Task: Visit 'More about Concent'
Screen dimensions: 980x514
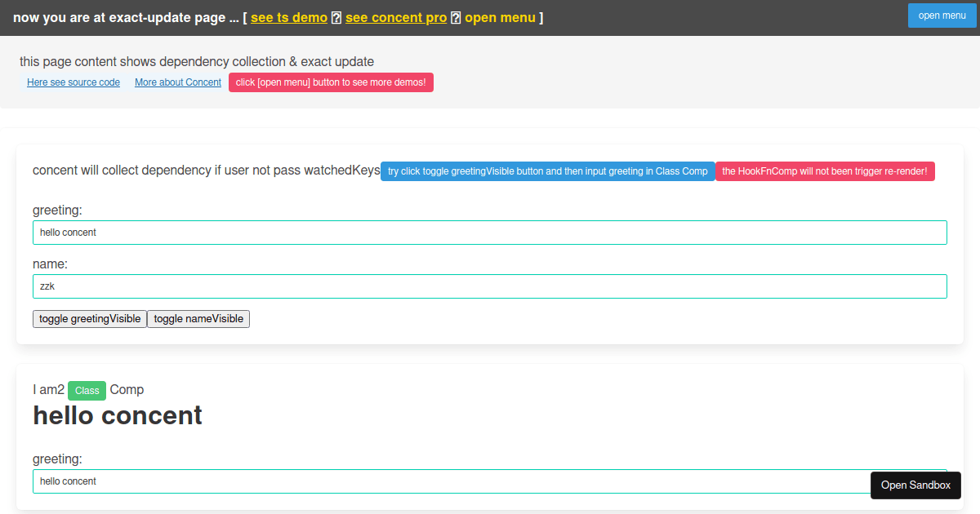Action: [x=177, y=82]
